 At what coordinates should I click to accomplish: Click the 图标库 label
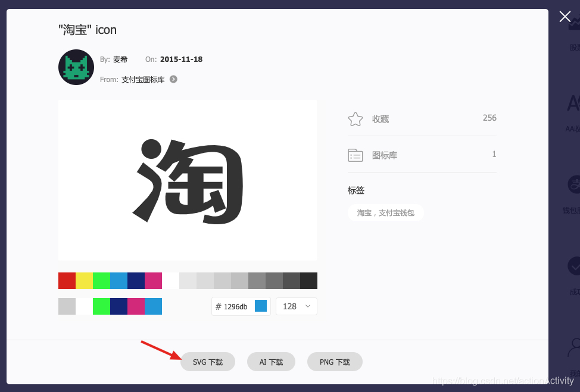pos(385,155)
